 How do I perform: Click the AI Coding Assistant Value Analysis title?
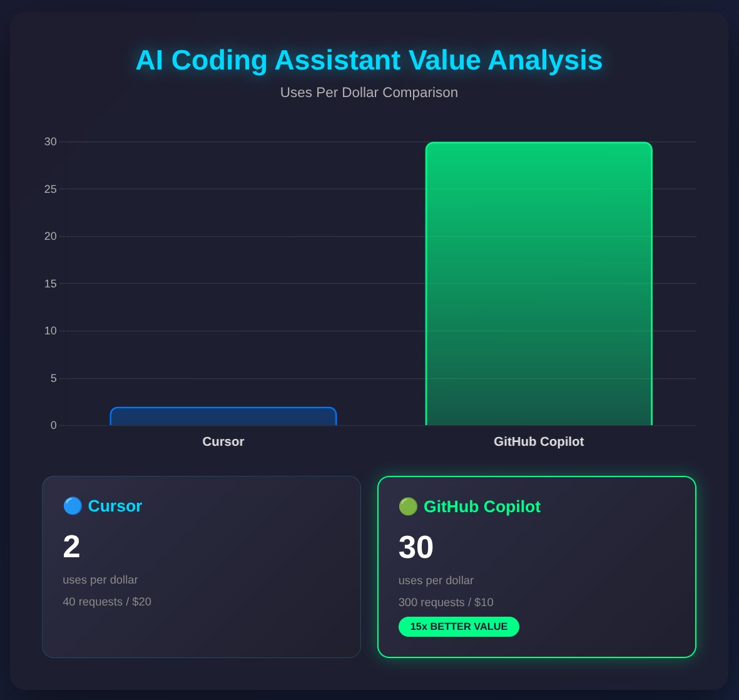(x=369, y=60)
